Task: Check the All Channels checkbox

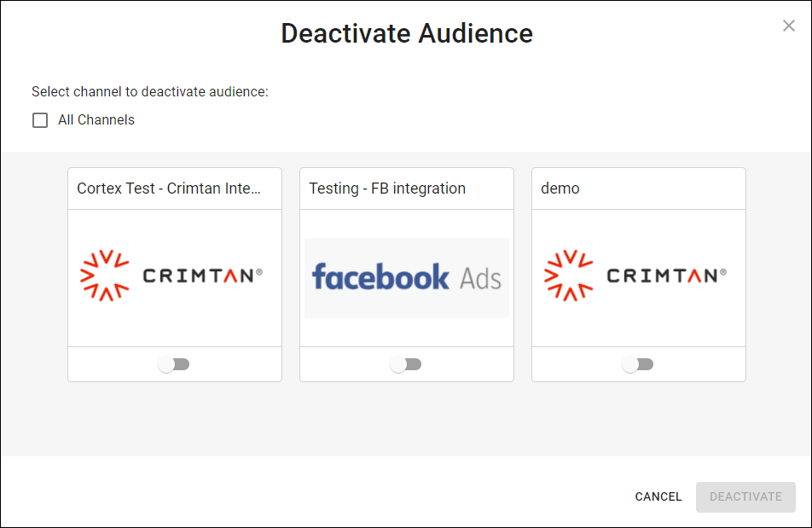Action: tap(40, 120)
